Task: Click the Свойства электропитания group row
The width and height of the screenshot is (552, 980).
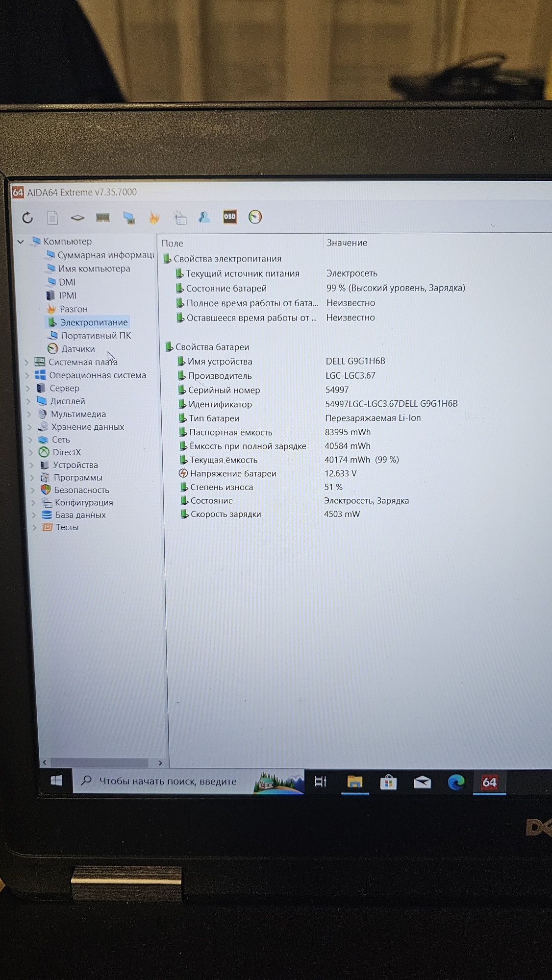Action: click(x=223, y=259)
